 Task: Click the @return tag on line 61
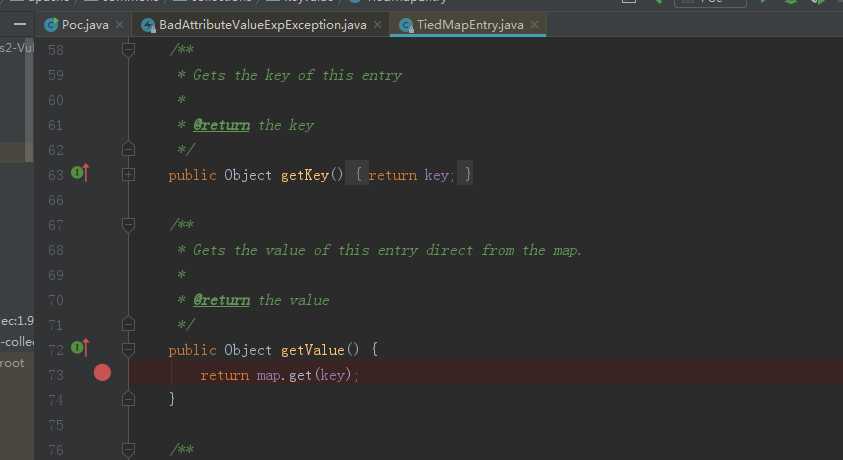[x=222, y=125]
